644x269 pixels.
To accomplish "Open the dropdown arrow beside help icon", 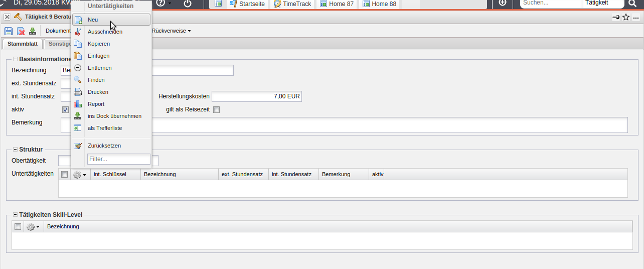I will pos(170,4).
